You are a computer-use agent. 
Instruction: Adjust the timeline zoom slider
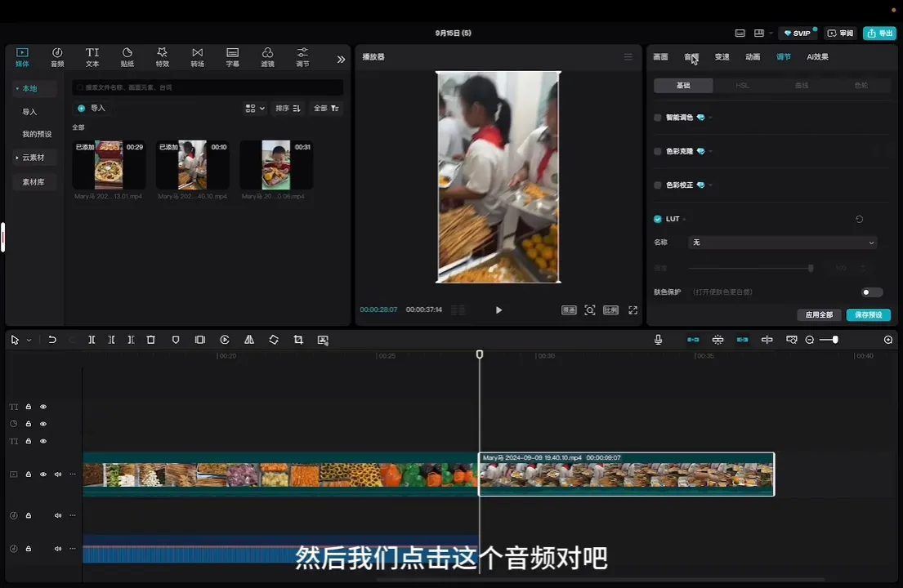coord(830,340)
